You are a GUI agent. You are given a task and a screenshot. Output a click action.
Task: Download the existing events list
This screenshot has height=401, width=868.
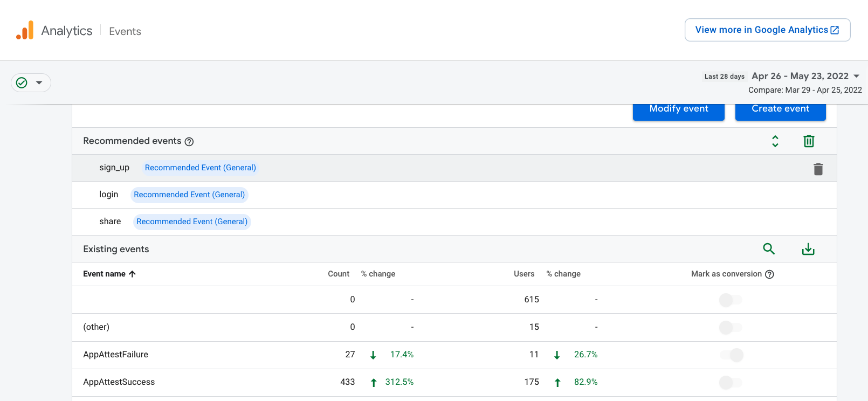pos(808,249)
